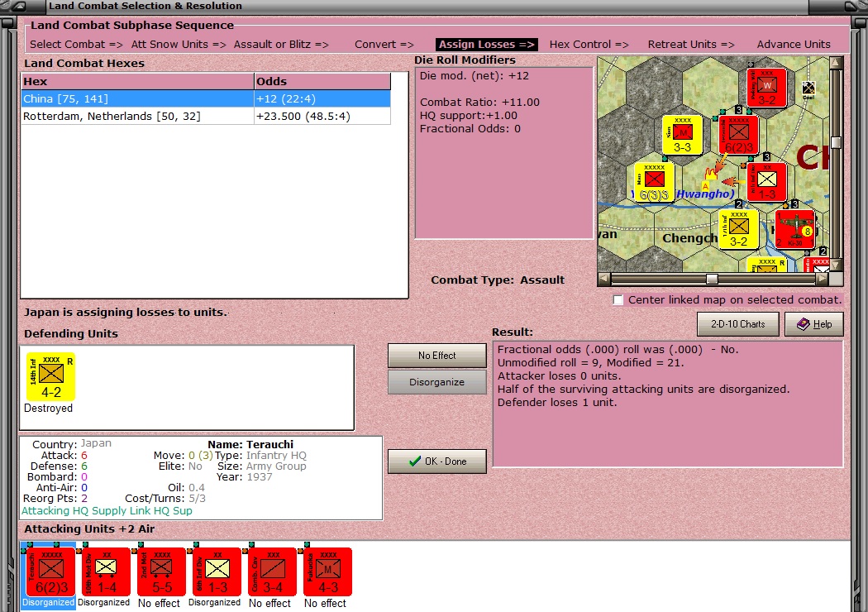Click the No Effect button

pos(436,356)
